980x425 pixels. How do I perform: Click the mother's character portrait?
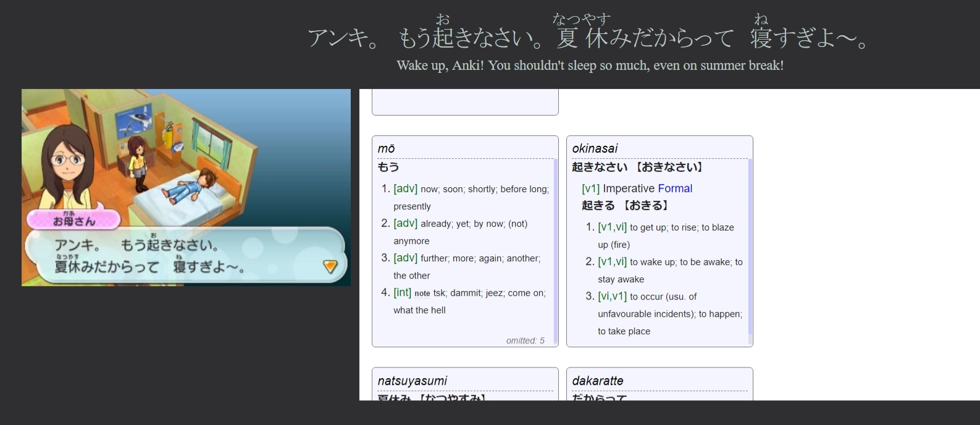coord(67,167)
